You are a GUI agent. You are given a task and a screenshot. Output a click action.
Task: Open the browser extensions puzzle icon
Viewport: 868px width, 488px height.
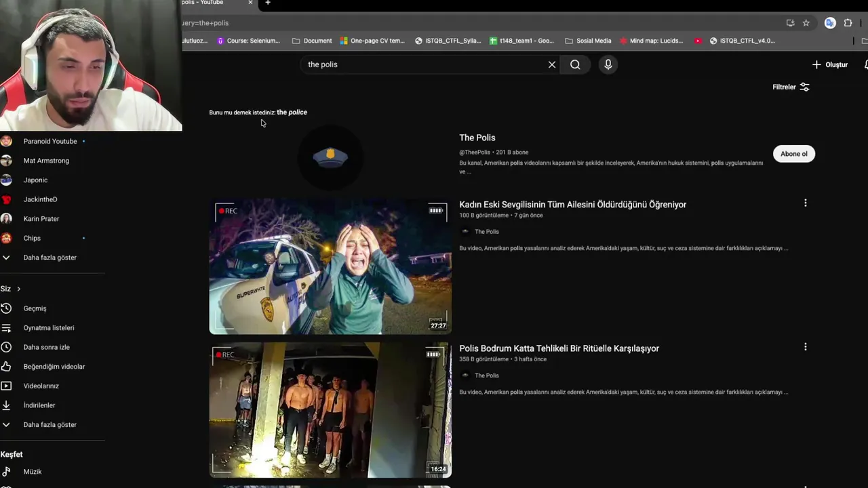(848, 23)
